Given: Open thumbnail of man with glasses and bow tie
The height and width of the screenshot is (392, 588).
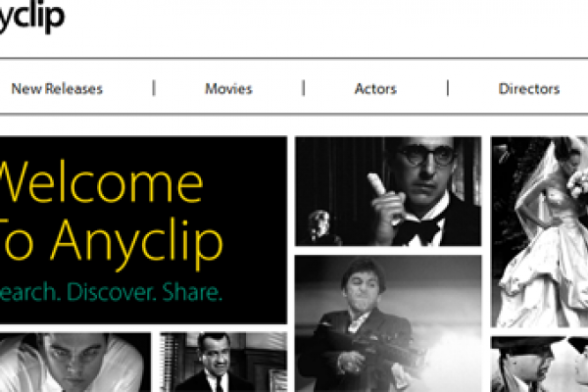Looking at the screenshot, I should (x=388, y=191).
